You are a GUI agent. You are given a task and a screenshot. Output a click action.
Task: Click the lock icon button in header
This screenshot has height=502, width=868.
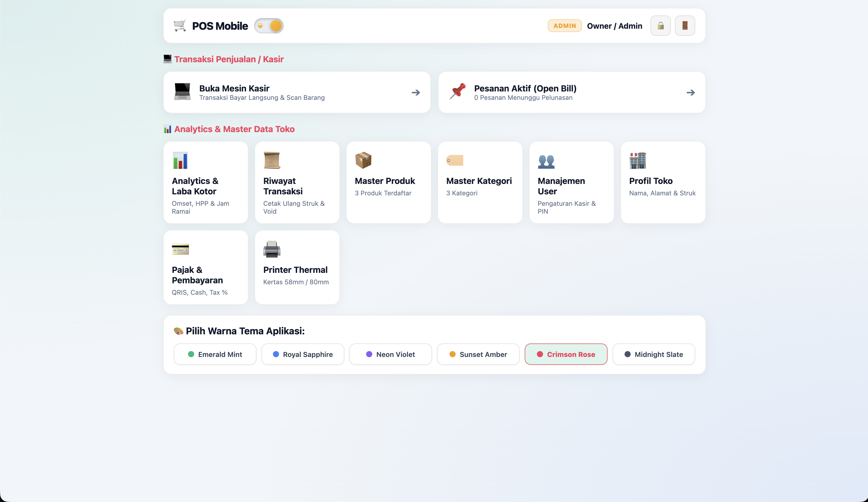point(660,26)
